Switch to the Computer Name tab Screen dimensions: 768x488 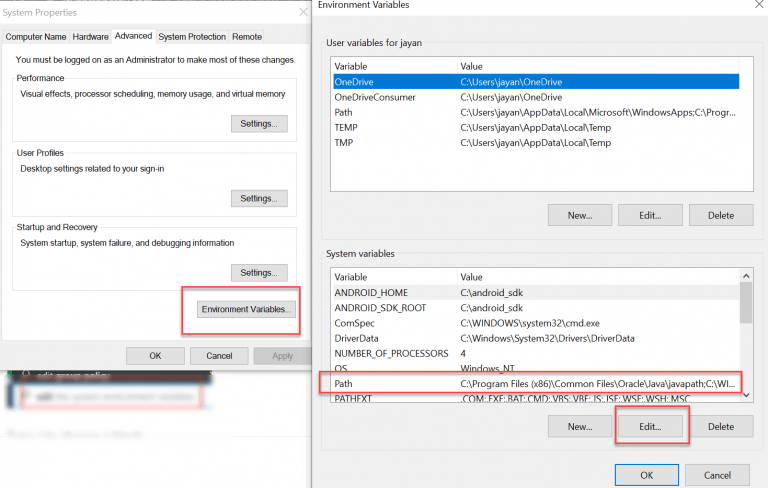pos(36,37)
